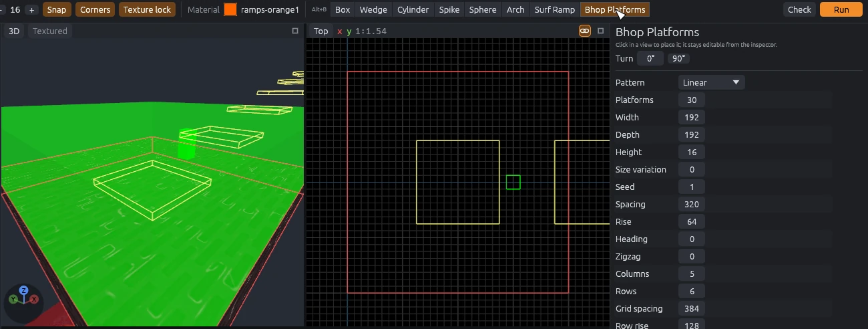Increase grid size with plus button
The height and width of the screenshot is (329, 868).
(x=31, y=9)
